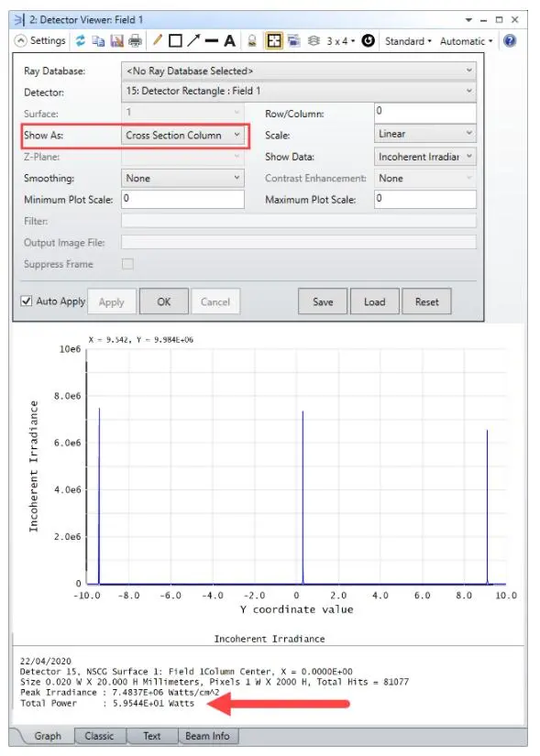The height and width of the screenshot is (756, 540).
Task: Select the text annotation A tool
Action: click(230, 41)
